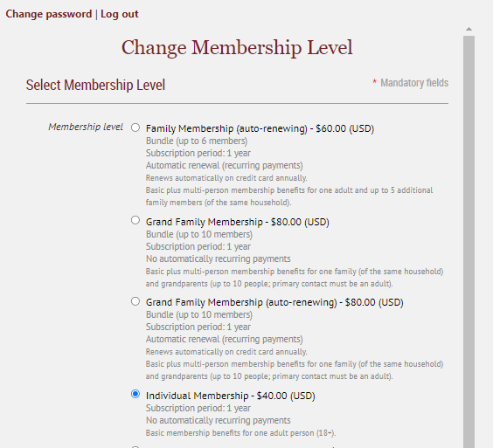Viewport: 493px width, 448px height.
Task: Click the scrollbar up arrow
Action: pos(469,29)
